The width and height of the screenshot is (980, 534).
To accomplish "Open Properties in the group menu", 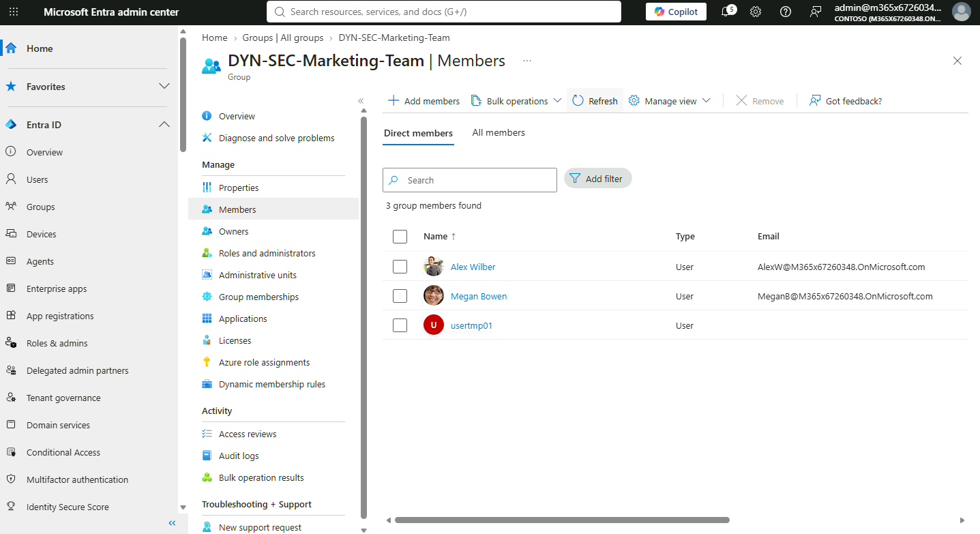I will tap(239, 188).
